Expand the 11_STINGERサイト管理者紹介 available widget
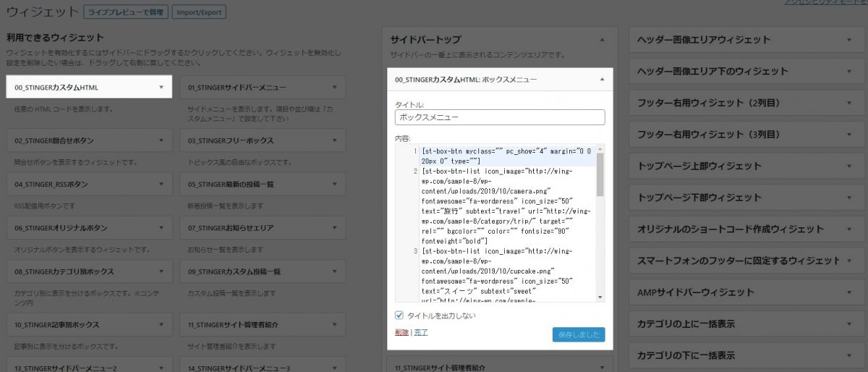The image size is (868, 372). [x=263, y=324]
